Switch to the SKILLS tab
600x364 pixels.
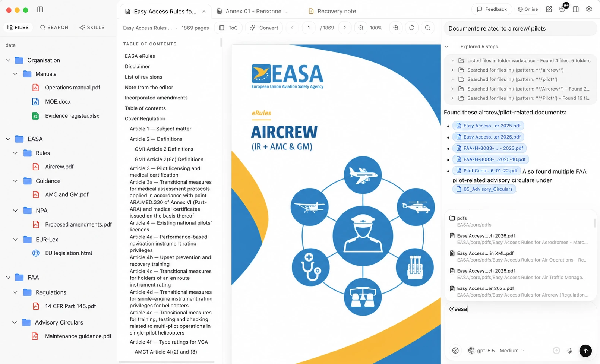tap(92, 27)
